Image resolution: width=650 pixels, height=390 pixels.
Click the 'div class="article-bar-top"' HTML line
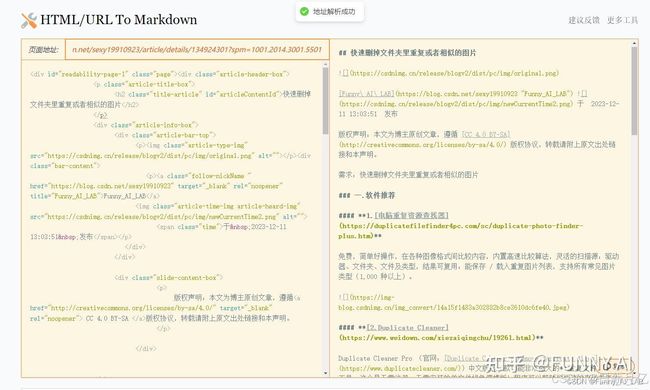[165, 135]
